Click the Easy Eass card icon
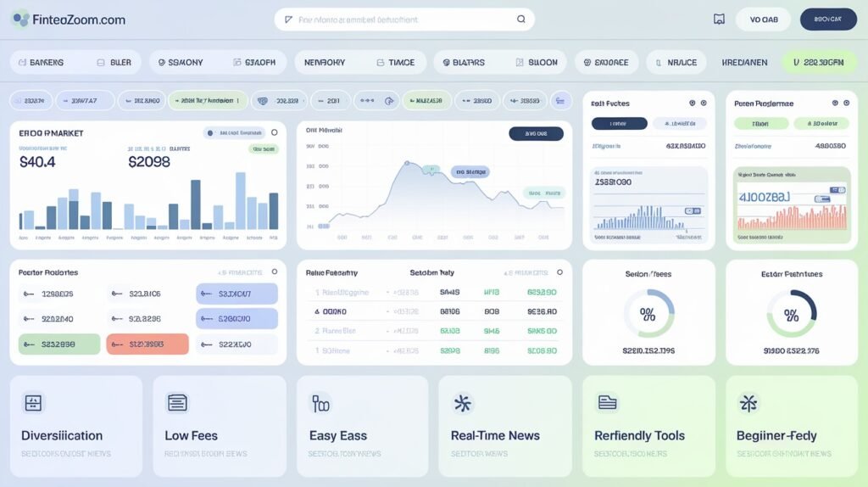This screenshot has height=487, width=868. (x=320, y=403)
